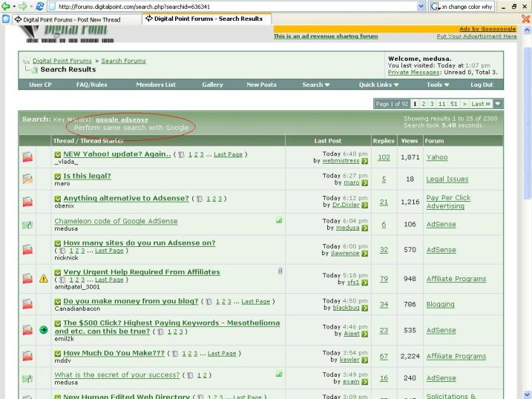This screenshot has width=532, height=399.
Task: Open FAQ/Rules in navigation bar
Action: point(91,85)
